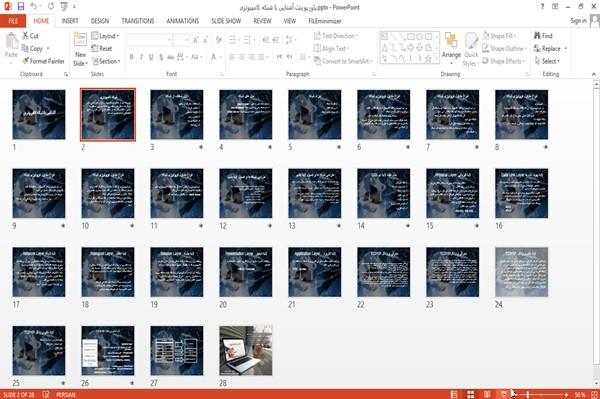Screen dimensions: 600x399
Task: Click the 50% zoom level
Action: point(580,395)
